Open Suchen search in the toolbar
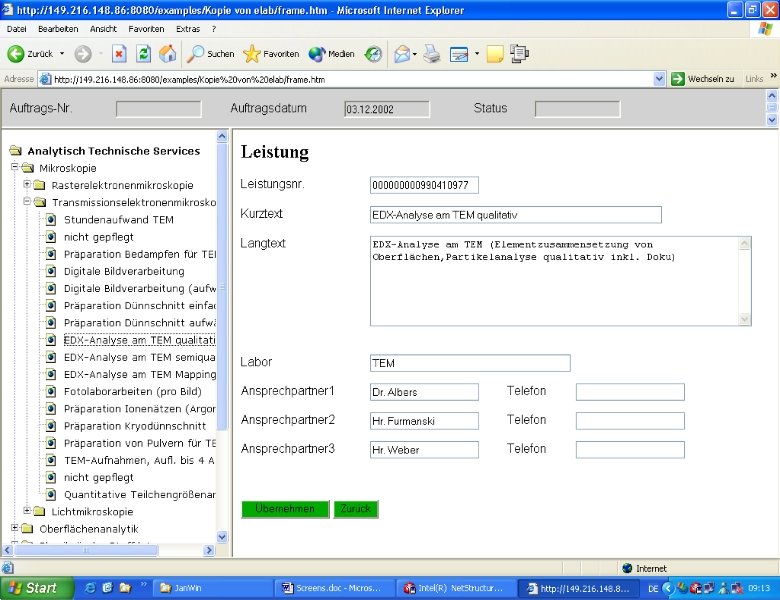The height and width of the screenshot is (600, 780). click(x=210, y=54)
